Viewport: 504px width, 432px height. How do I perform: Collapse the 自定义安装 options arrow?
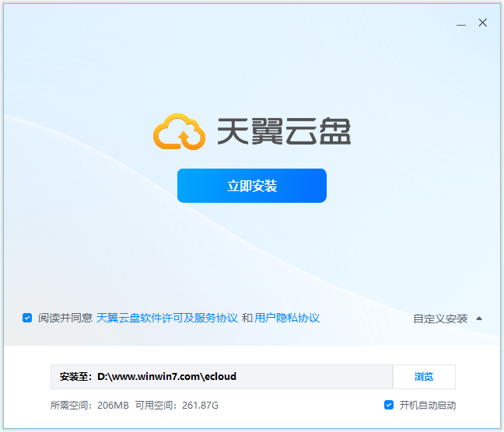(x=479, y=319)
